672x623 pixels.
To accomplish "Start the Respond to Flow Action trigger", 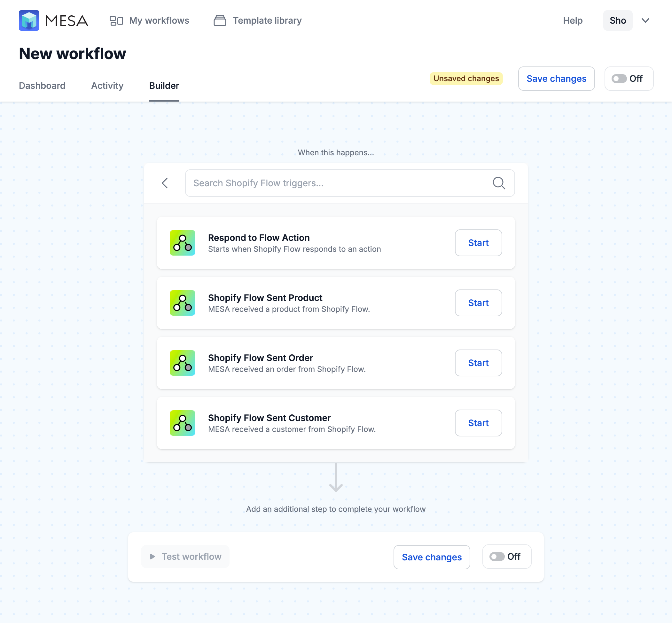I will pos(478,243).
